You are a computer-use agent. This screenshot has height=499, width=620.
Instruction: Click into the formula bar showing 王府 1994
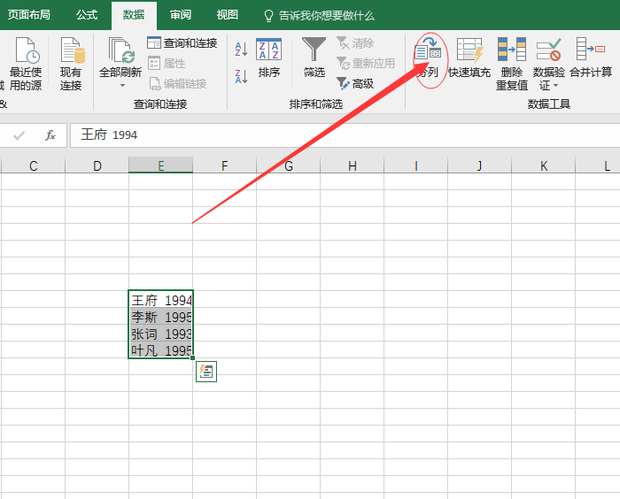pos(345,135)
